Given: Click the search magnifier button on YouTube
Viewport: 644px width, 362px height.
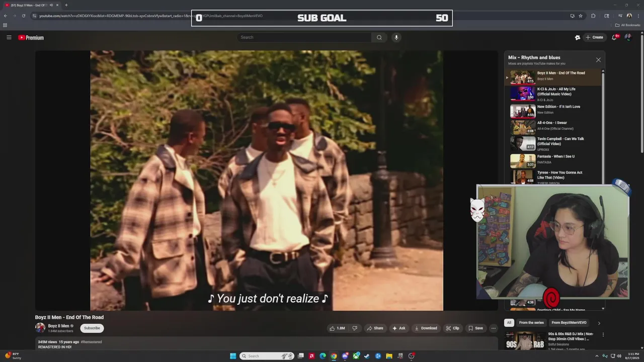Looking at the screenshot, I should pyautogui.click(x=379, y=37).
